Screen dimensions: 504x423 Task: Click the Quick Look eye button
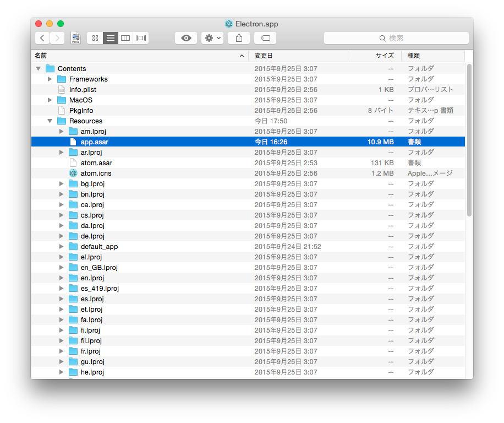[186, 38]
